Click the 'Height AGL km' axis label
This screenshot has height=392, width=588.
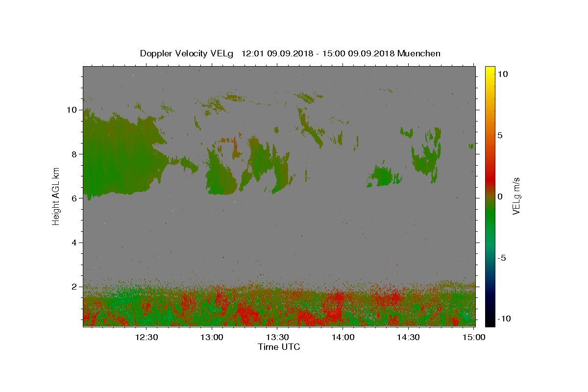coord(56,196)
